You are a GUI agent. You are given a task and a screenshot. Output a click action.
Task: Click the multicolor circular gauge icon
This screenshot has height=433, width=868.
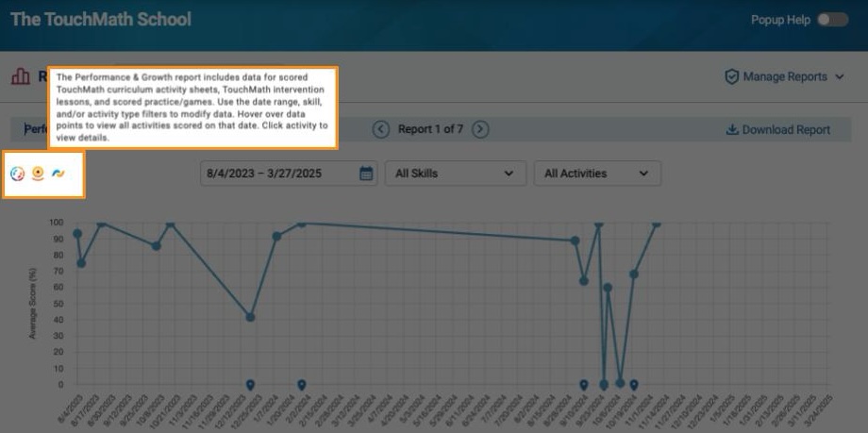pyautogui.click(x=18, y=174)
